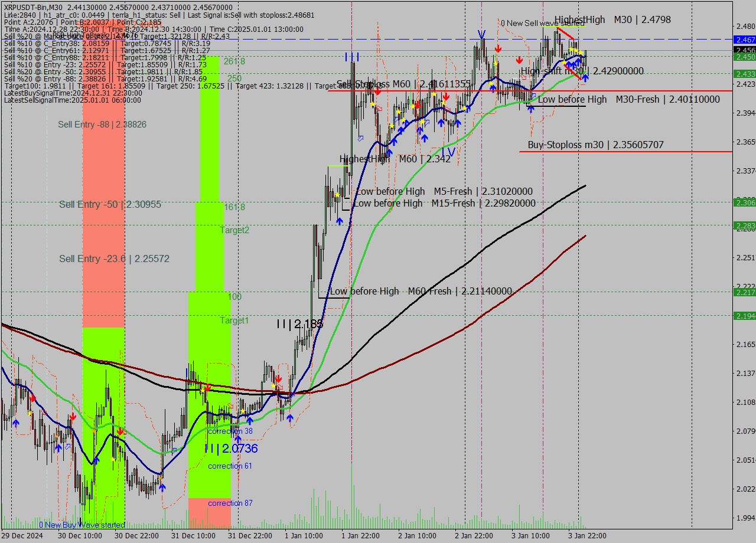Click the 'Sell %10 @ C_Entry38' info line
756x543 pixels.
(107, 43)
